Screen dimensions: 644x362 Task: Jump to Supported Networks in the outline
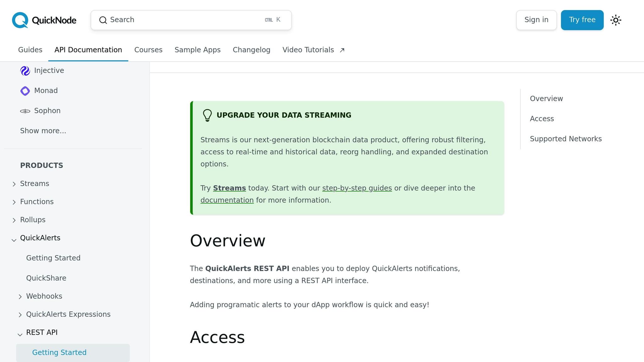coord(566,139)
